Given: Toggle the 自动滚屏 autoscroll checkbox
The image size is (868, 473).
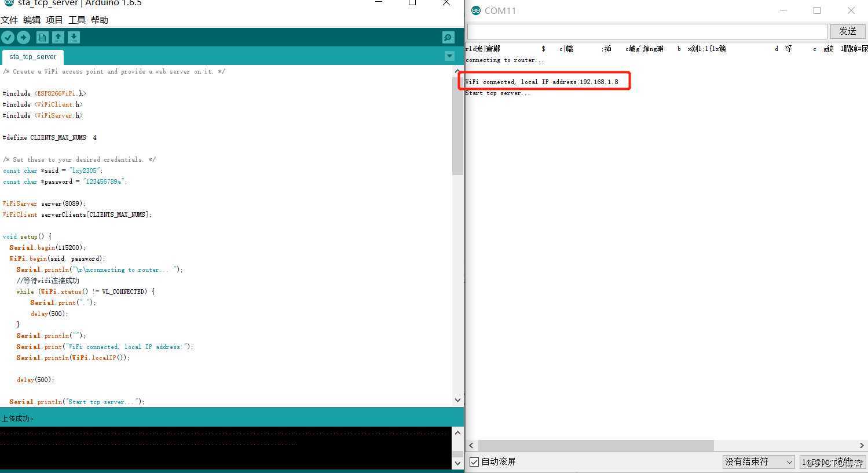Looking at the screenshot, I should tap(474, 462).
